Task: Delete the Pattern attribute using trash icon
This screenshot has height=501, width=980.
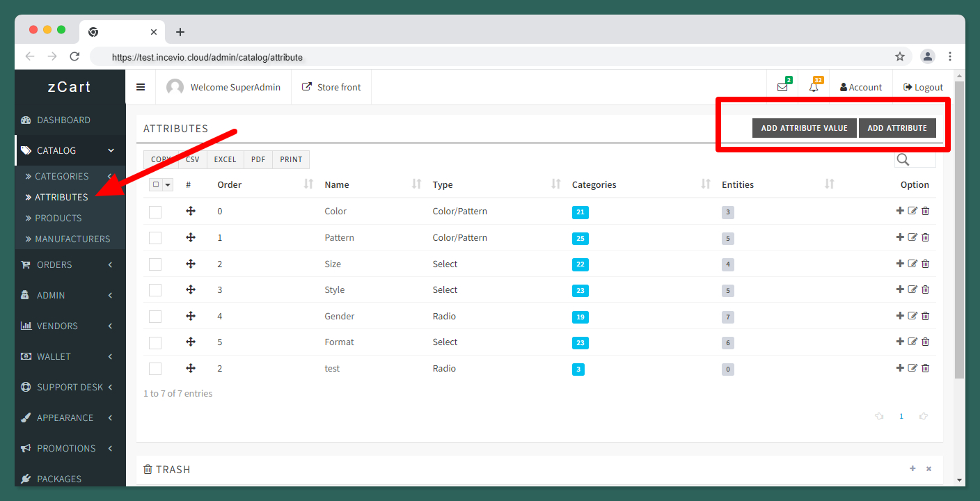Action: (x=926, y=237)
